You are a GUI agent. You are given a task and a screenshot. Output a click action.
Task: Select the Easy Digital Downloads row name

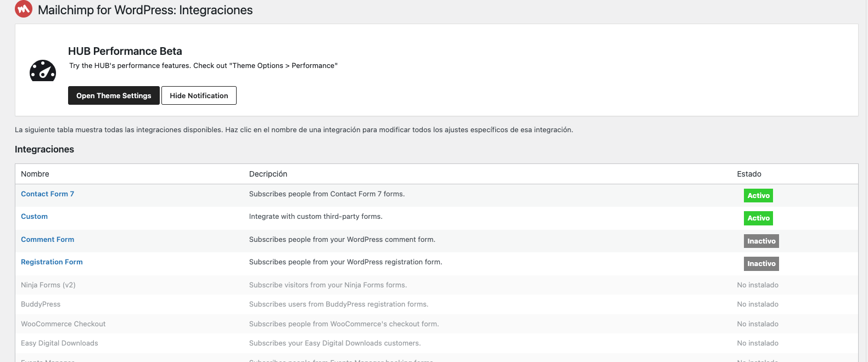pyautogui.click(x=59, y=343)
